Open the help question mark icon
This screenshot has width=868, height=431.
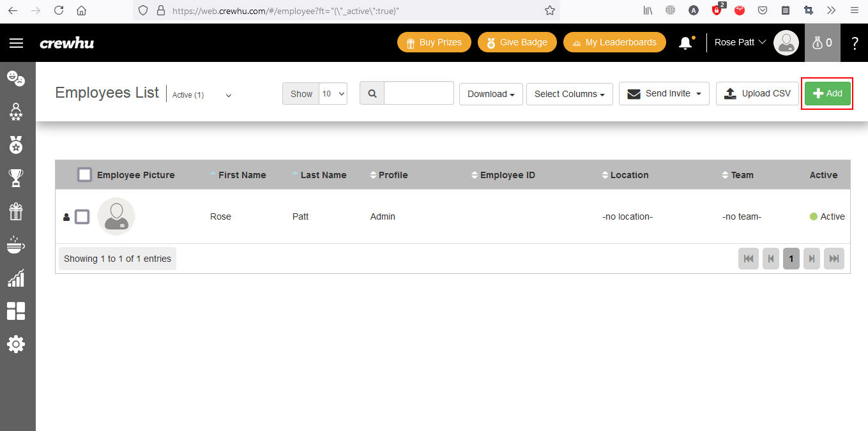point(855,43)
